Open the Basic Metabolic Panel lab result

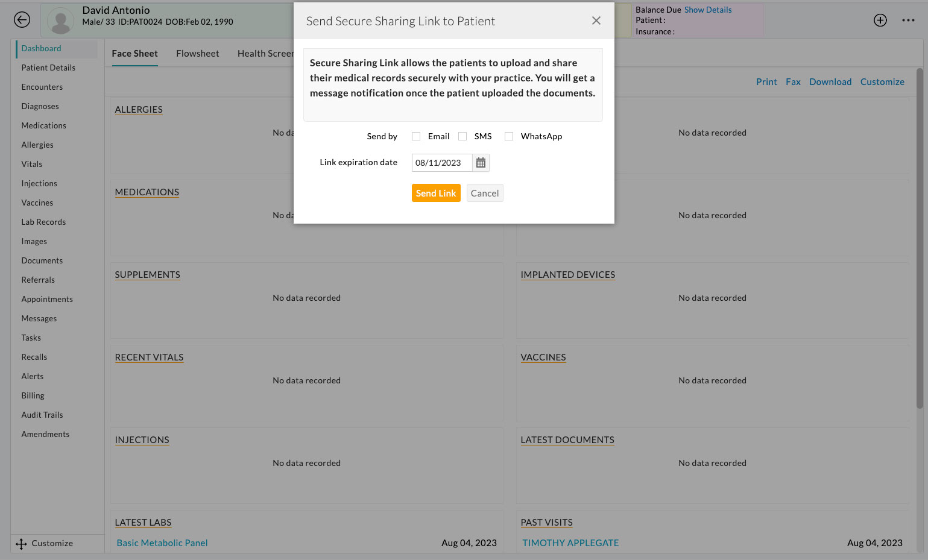[x=162, y=543]
